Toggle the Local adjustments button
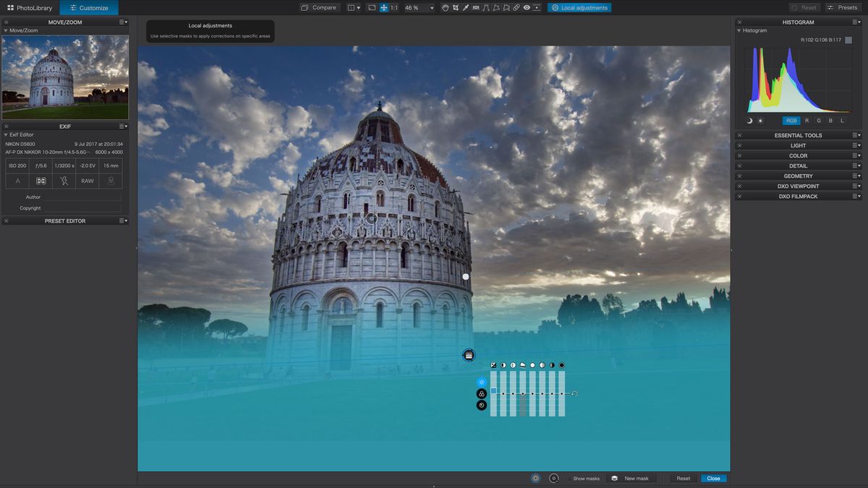The height and width of the screenshot is (488, 868). (x=579, y=7)
